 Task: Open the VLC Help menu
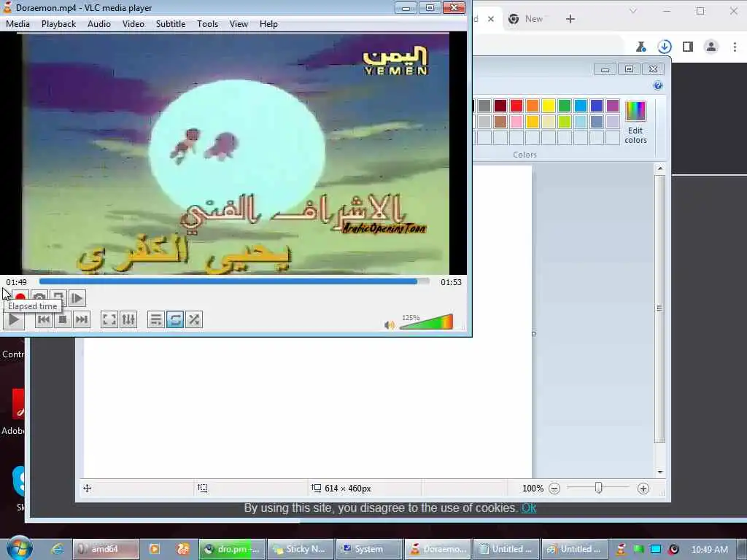[x=268, y=24]
